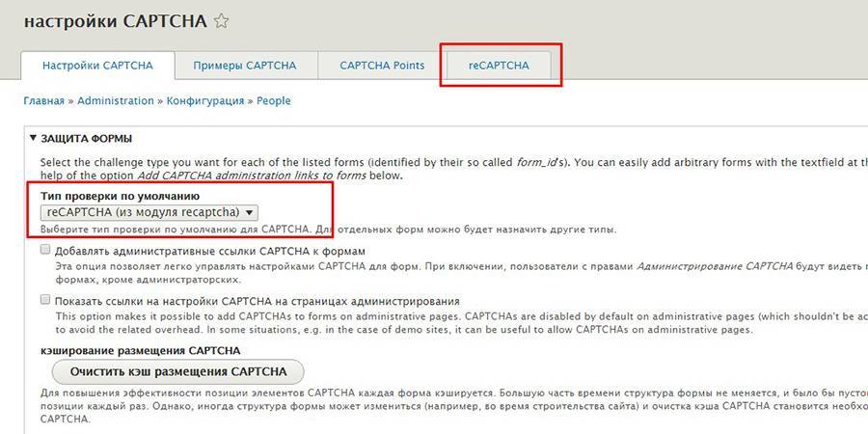Open the default challenge type dropdown
Viewport: 868px width, 434px height.
pyautogui.click(x=149, y=212)
